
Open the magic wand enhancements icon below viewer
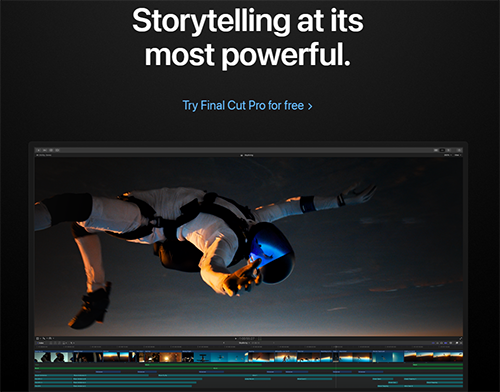[x=44, y=338]
